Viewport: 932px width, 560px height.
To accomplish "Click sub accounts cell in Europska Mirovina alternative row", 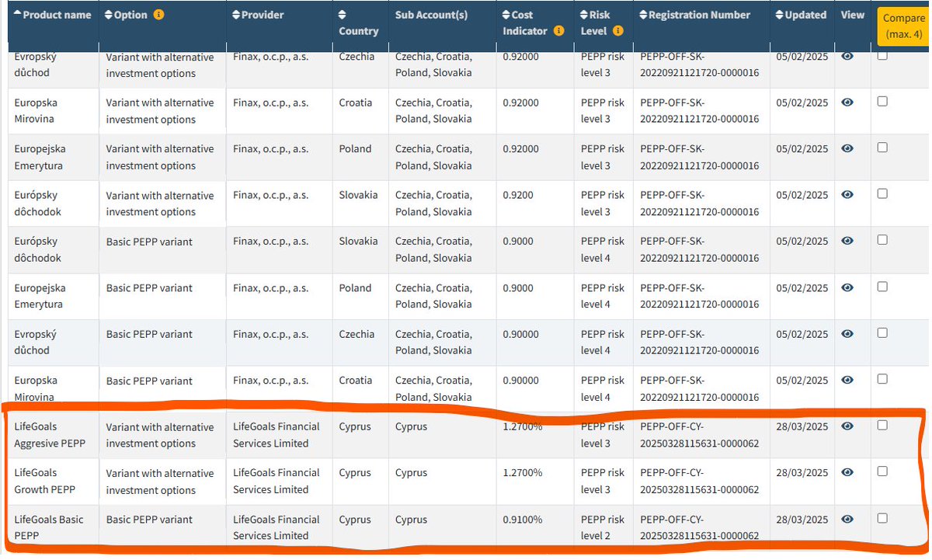I will tap(433, 110).
